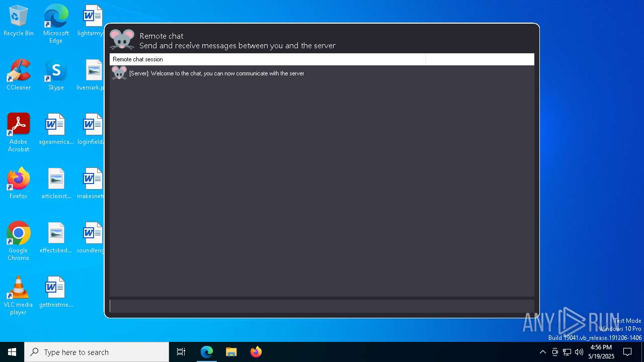This screenshot has width=644, height=362.
Task: Open Task View from taskbar
Action: [x=181, y=352]
